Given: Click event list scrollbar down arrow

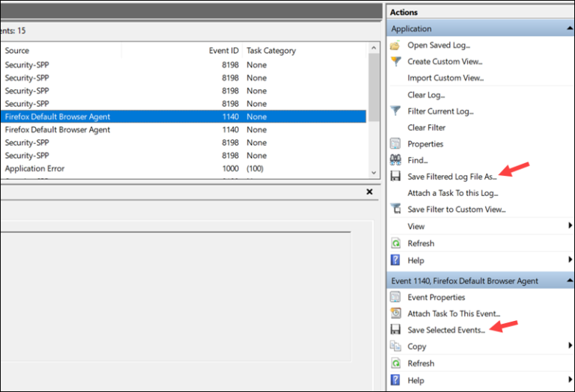Looking at the screenshot, I should click(374, 173).
